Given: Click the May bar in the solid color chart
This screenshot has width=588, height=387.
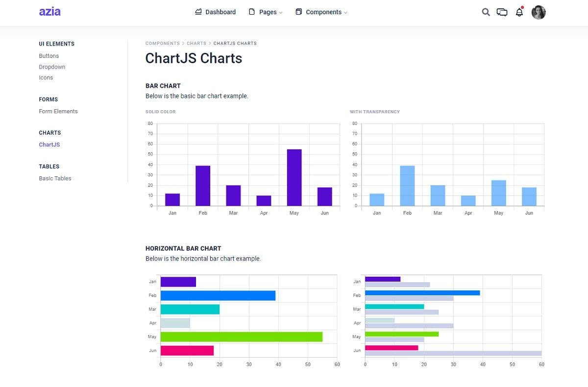Looking at the screenshot, I should pyautogui.click(x=294, y=176).
